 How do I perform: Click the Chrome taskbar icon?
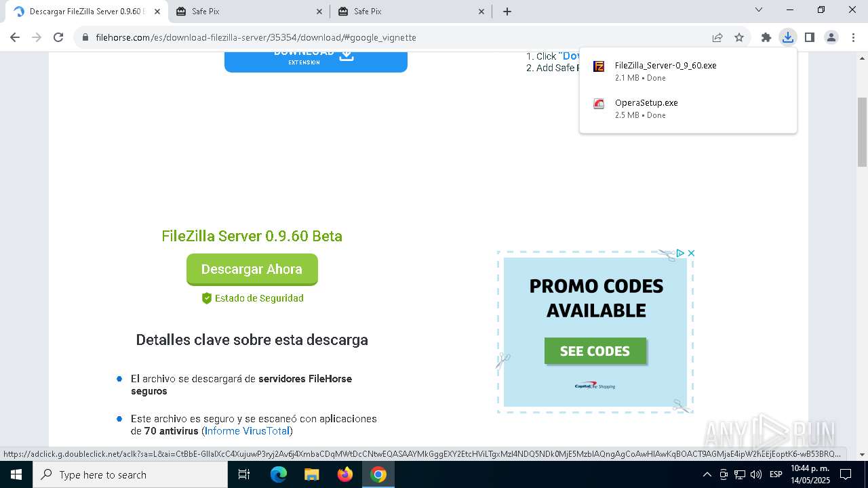coord(378,474)
